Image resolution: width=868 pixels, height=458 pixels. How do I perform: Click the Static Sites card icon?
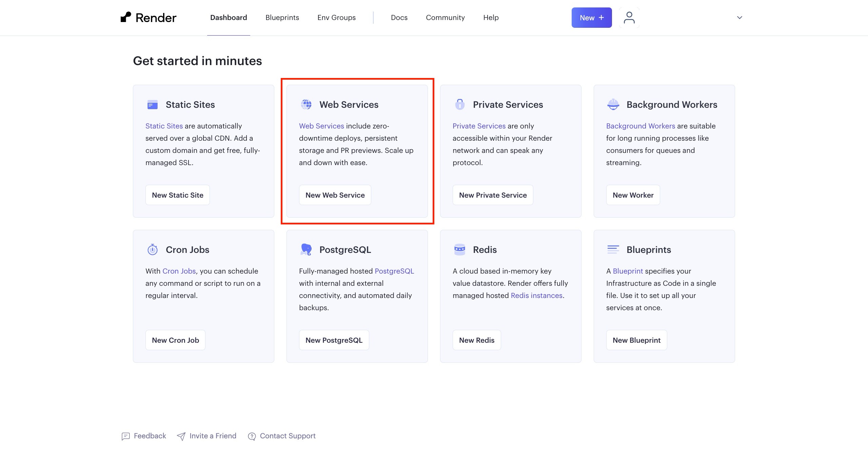tap(153, 104)
